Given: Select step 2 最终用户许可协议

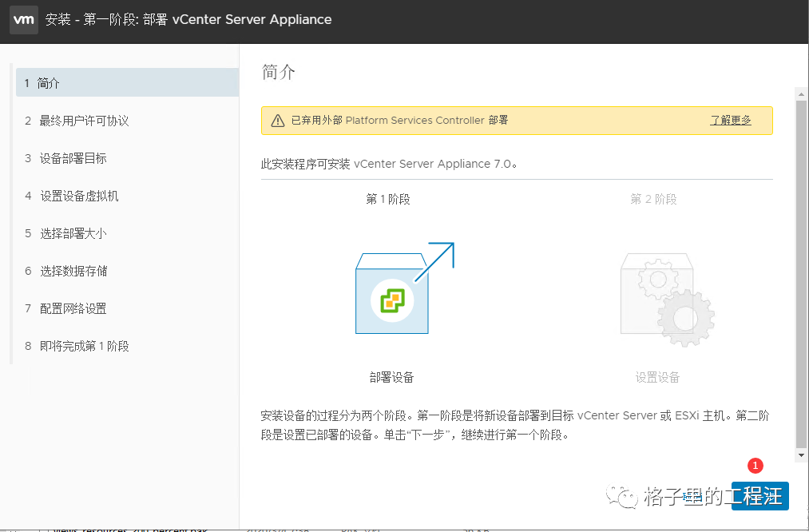Looking at the screenshot, I should pyautogui.click(x=128, y=121).
